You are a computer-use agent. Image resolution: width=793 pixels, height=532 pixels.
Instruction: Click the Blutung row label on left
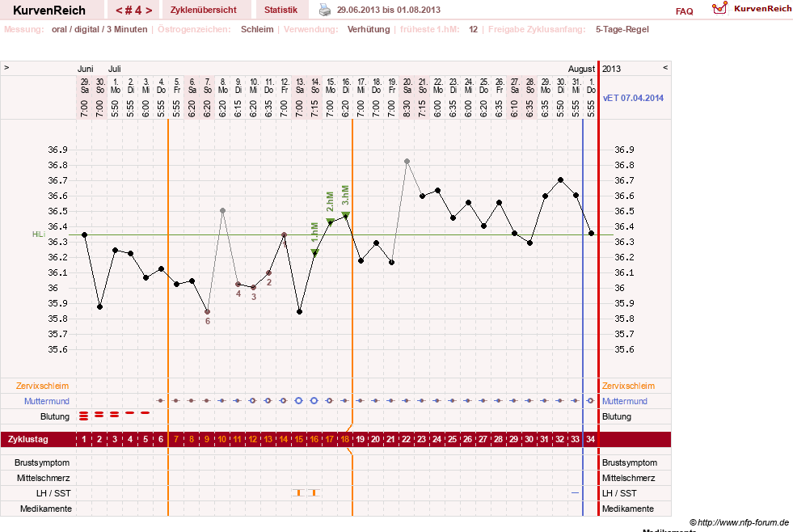click(55, 416)
